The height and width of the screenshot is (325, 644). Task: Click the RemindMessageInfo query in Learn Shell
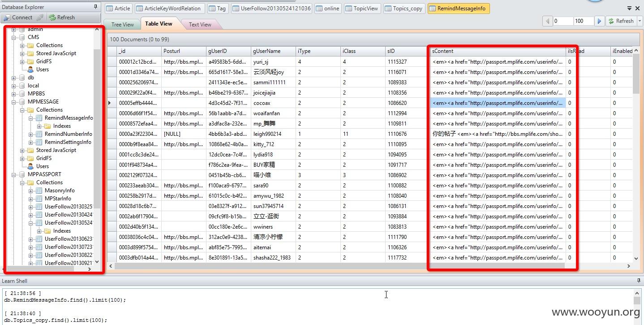[x=65, y=300]
